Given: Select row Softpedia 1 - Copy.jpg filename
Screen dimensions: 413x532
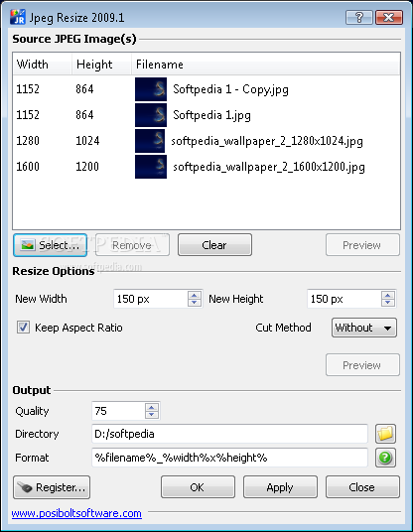Looking at the screenshot, I should point(230,89).
